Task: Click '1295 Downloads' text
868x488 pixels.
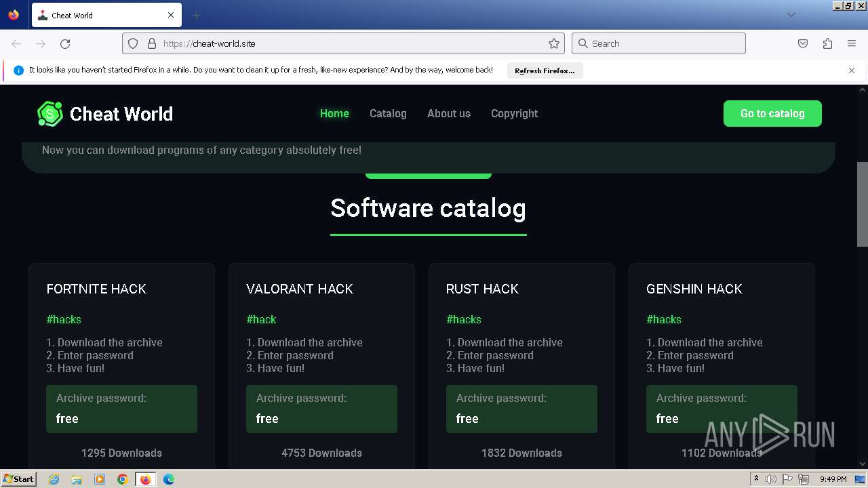Action: tap(121, 453)
